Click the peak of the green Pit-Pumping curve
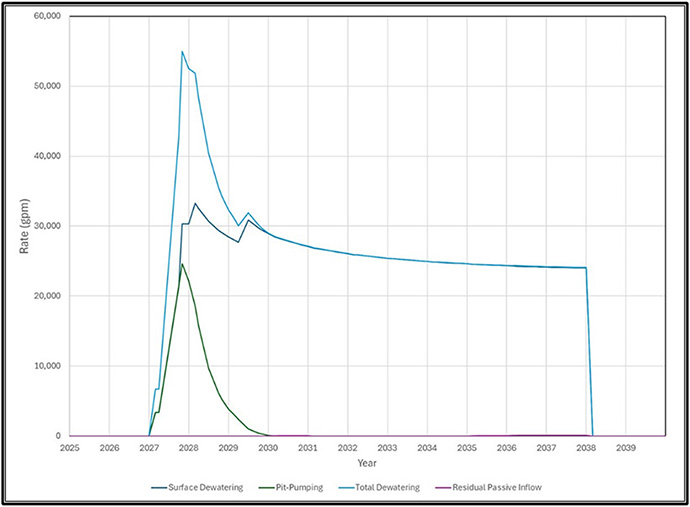This screenshot has height=507, width=690. 182,264
